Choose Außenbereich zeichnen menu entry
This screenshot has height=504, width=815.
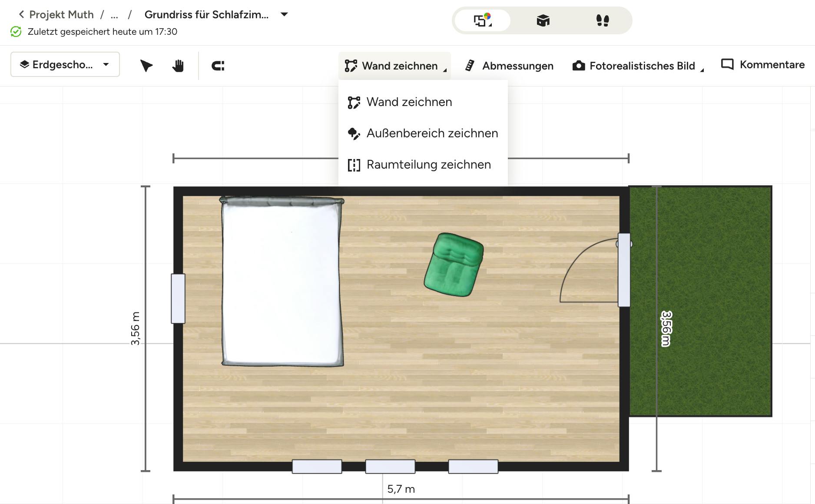432,133
